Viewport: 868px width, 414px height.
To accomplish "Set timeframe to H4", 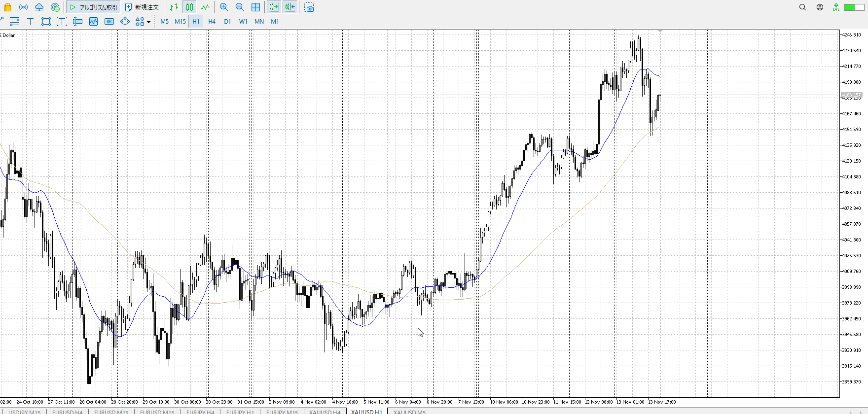I will 212,22.
